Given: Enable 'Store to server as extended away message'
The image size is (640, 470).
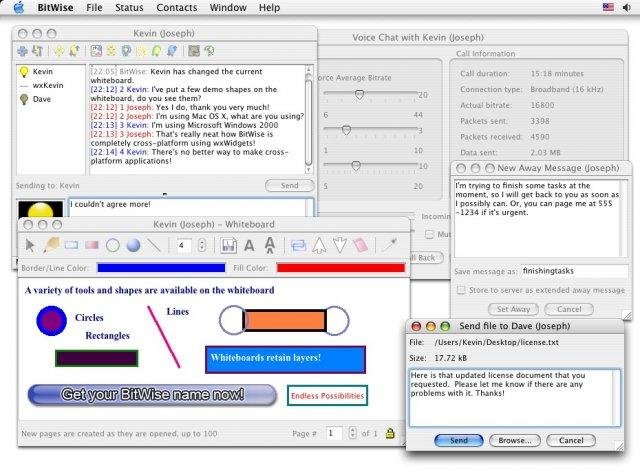Looking at the screenshot, I should 461,290.
